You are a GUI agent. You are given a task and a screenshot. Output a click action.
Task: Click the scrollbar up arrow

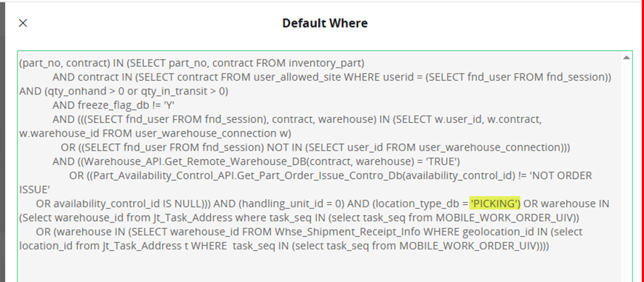pos(626,58)
